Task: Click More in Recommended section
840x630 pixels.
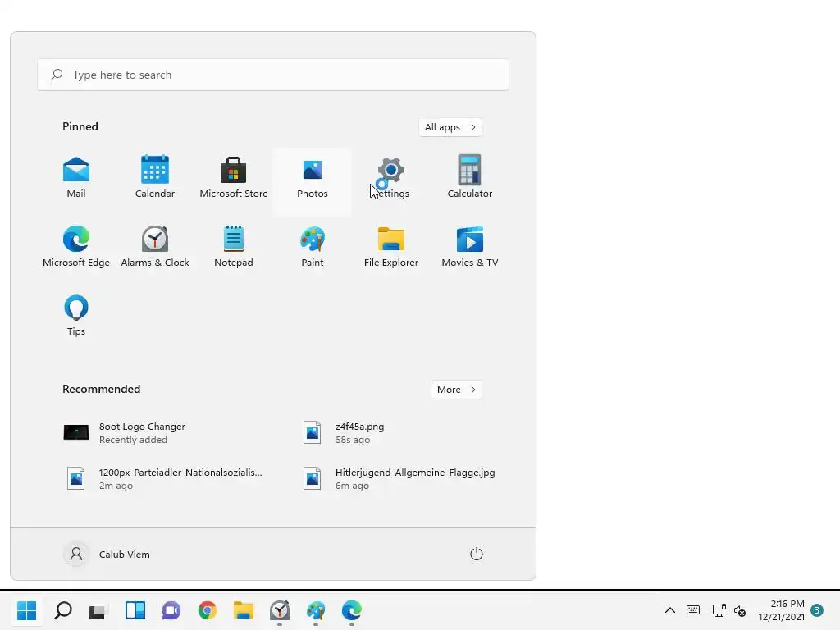Action: [x=456, y=390]
